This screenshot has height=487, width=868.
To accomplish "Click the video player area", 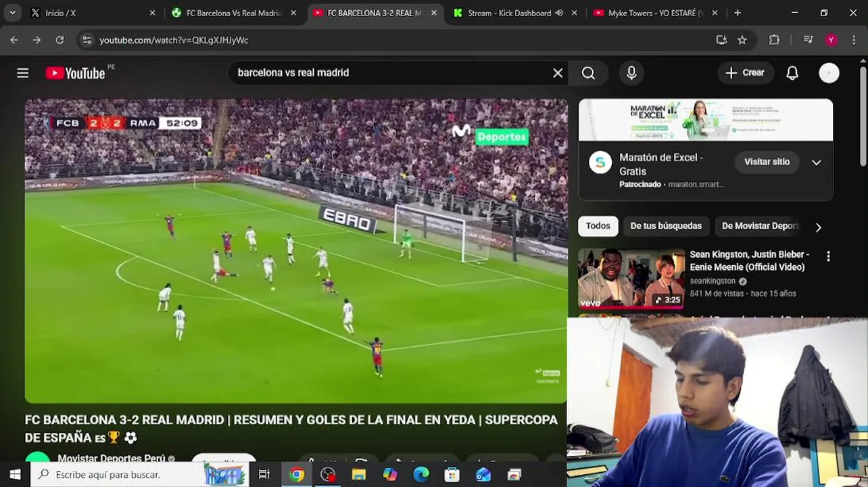I will 296,251.
